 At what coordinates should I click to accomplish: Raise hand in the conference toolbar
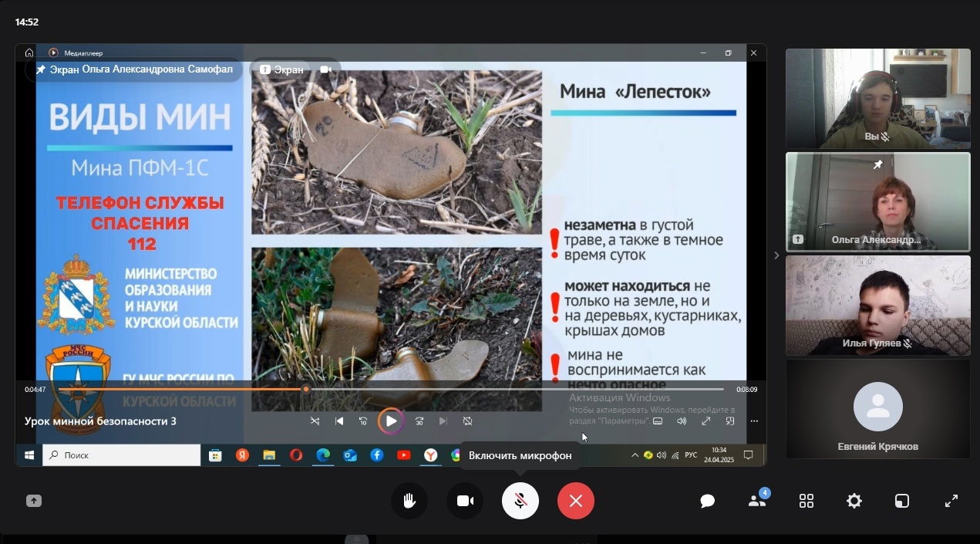[x=409, y=501]
